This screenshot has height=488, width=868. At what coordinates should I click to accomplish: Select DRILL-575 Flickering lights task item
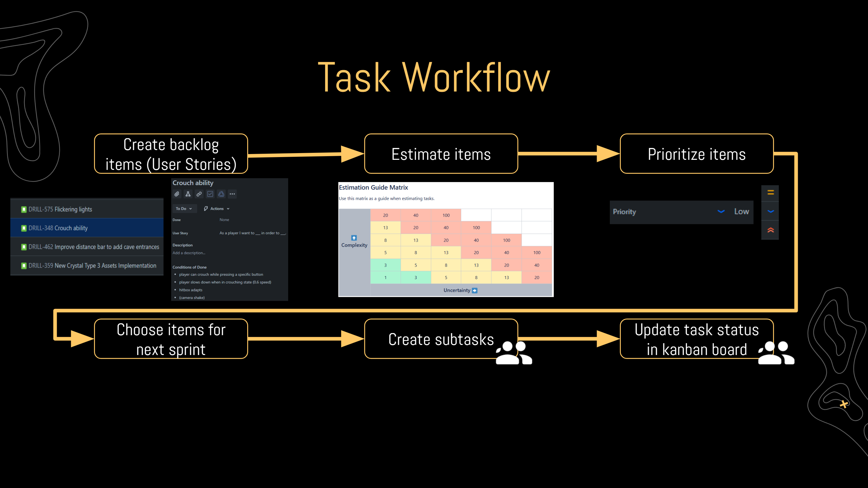coord(88,209)
